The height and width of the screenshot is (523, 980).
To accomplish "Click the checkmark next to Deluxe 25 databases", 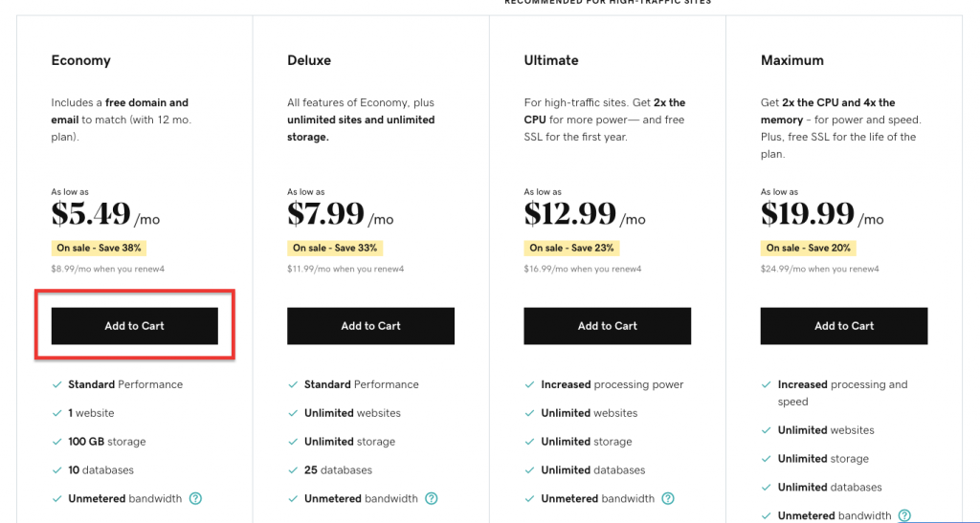I will pos(292,470).
